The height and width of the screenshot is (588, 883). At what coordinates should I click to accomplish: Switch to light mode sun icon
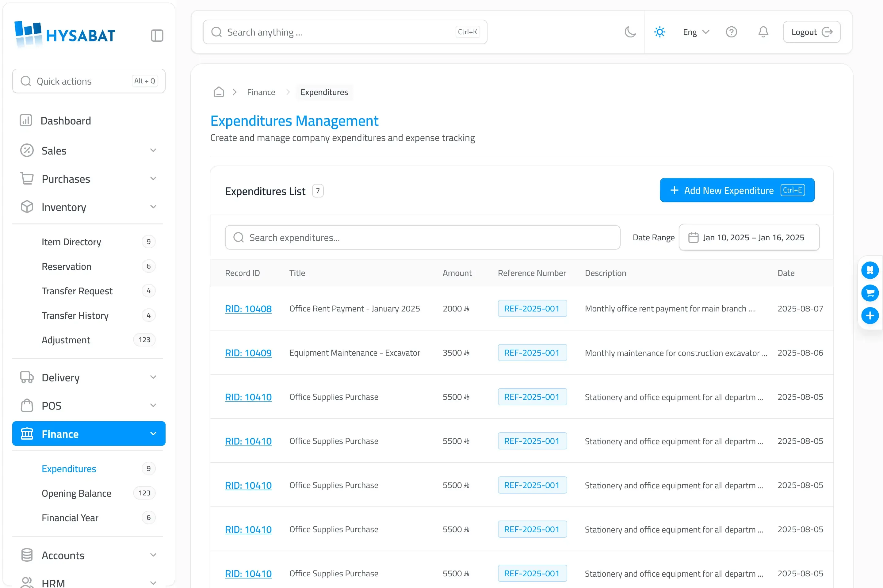click(x=659, y=32)
